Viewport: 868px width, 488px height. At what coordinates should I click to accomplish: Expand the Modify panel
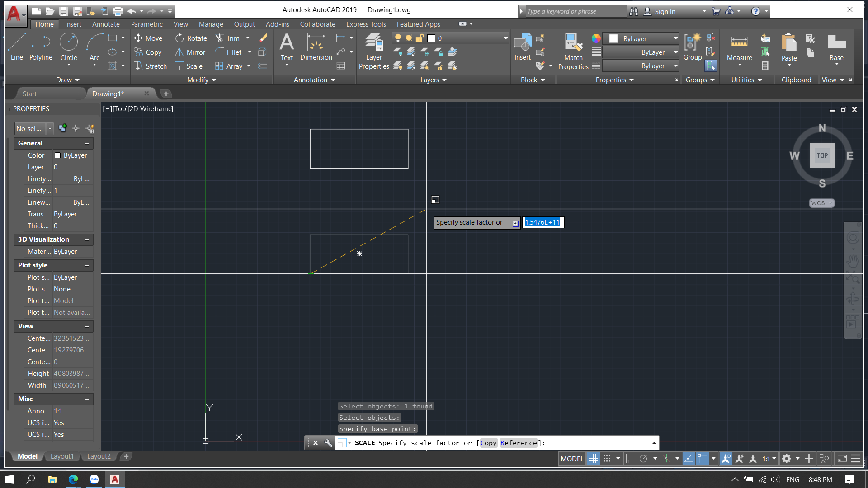click(201, 80)
